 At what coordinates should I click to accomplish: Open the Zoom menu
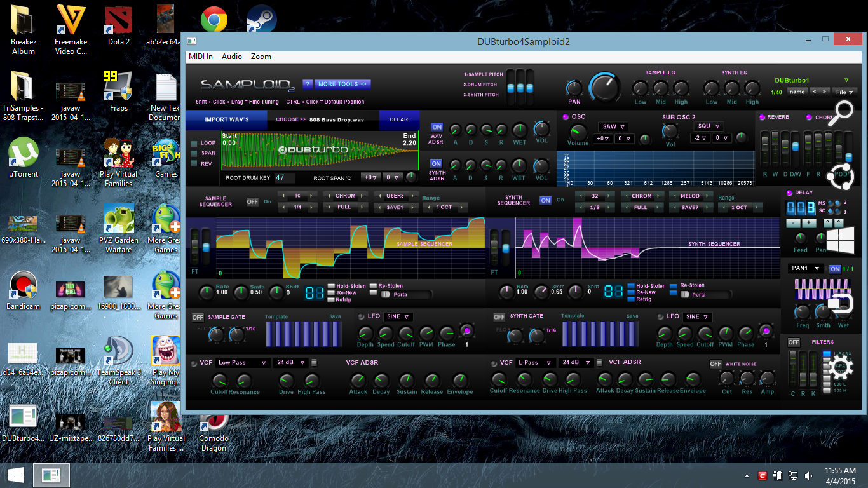[x=261, y=57]
